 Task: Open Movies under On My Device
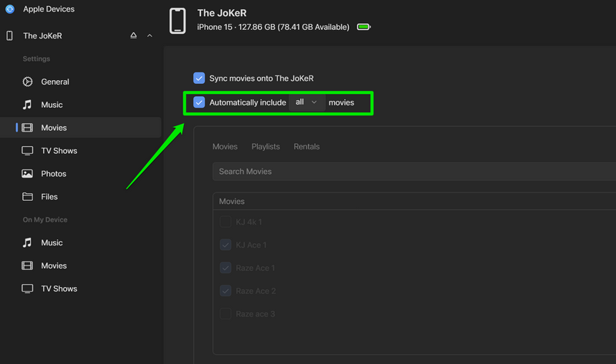[54, 265]
